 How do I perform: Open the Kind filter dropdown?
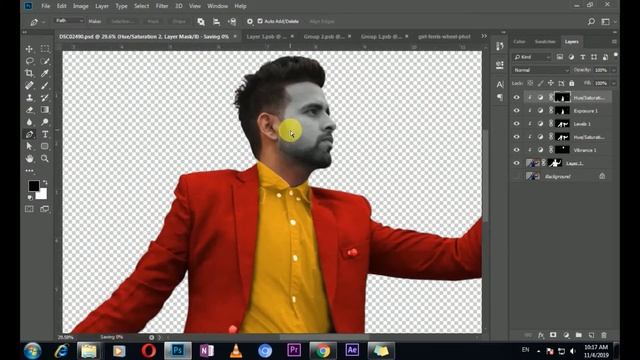pyautogui.click(x=532, y=57)
